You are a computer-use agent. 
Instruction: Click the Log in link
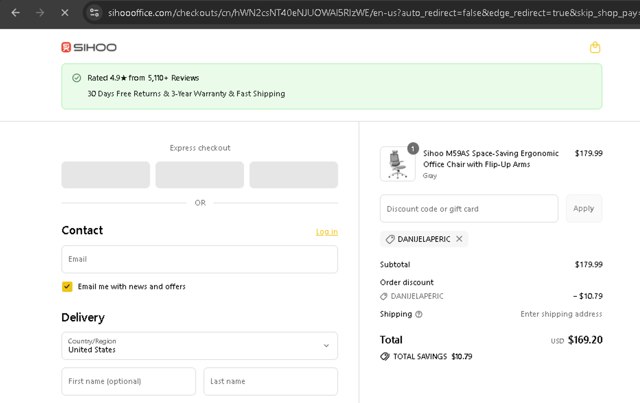coord(327,232)
